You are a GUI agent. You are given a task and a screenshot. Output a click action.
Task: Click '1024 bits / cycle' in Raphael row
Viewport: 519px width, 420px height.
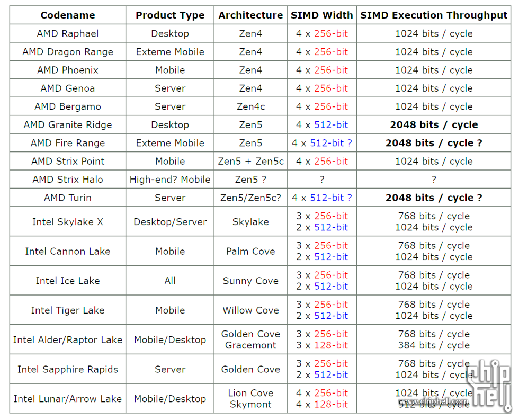[x=434, y=33]
